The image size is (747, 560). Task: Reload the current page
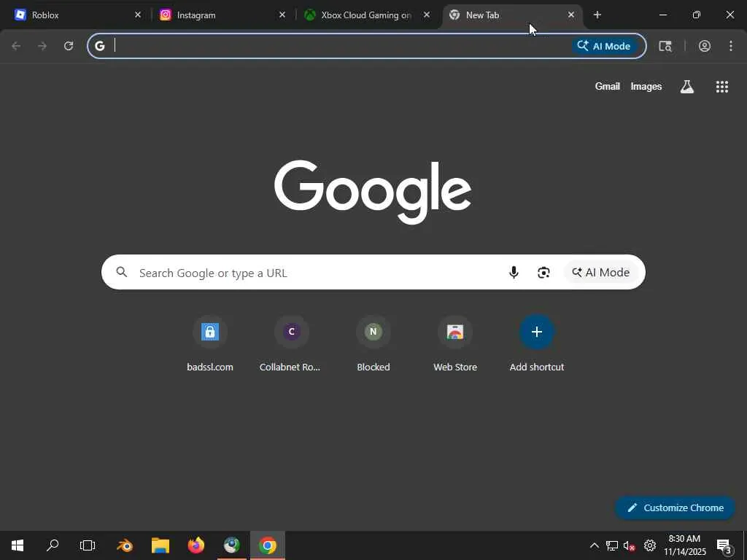pos(69,46)
